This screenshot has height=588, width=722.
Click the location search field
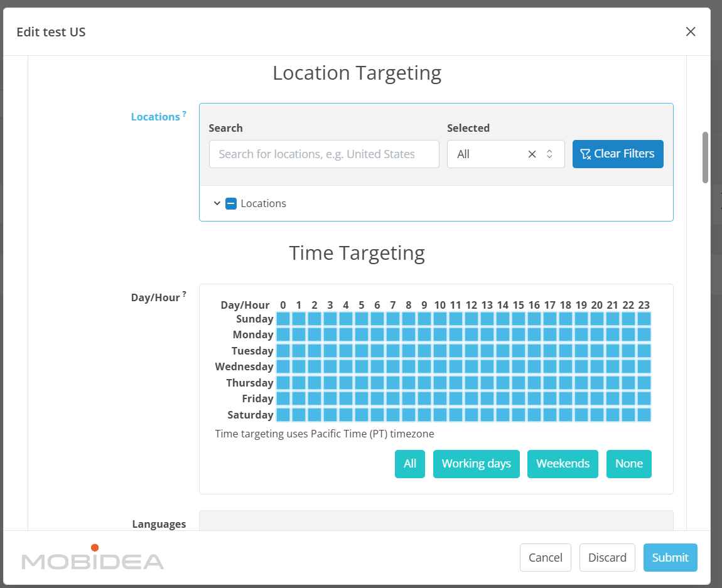pos(323,154)
